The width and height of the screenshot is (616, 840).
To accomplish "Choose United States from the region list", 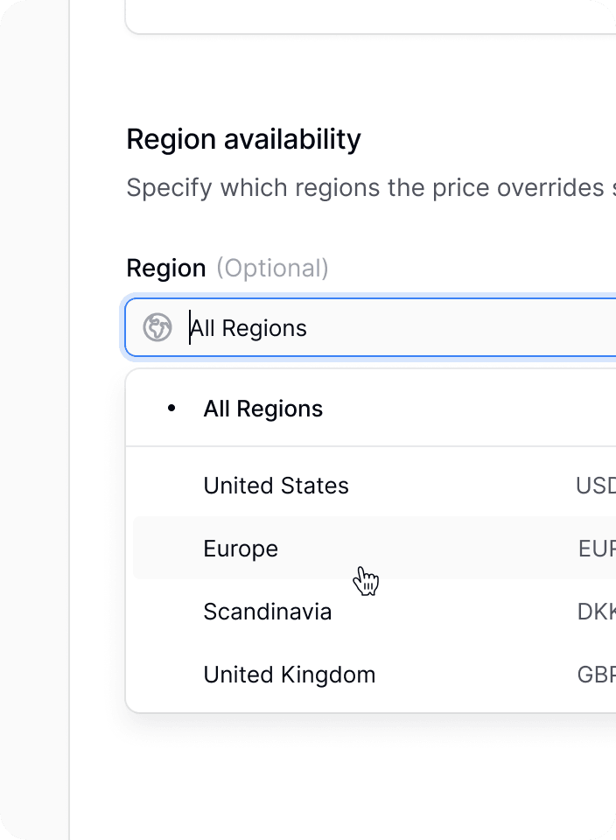I will 276,486.
